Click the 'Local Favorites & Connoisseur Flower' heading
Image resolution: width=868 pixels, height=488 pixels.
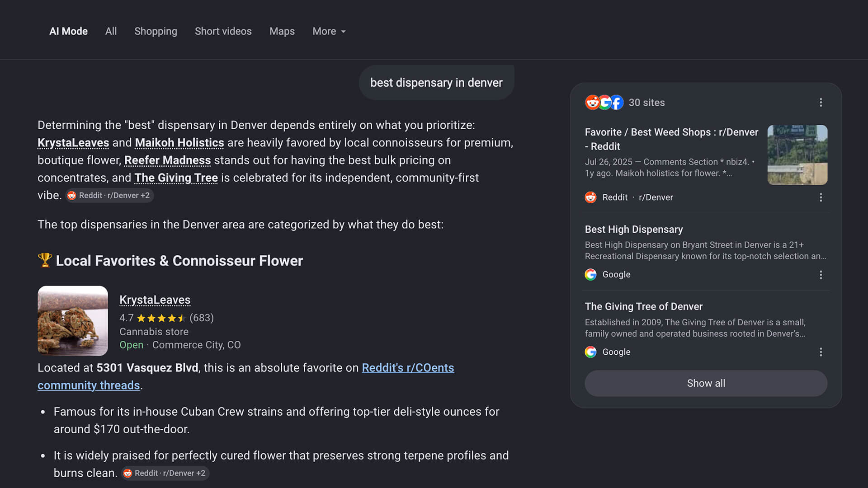tap(179, 261)
